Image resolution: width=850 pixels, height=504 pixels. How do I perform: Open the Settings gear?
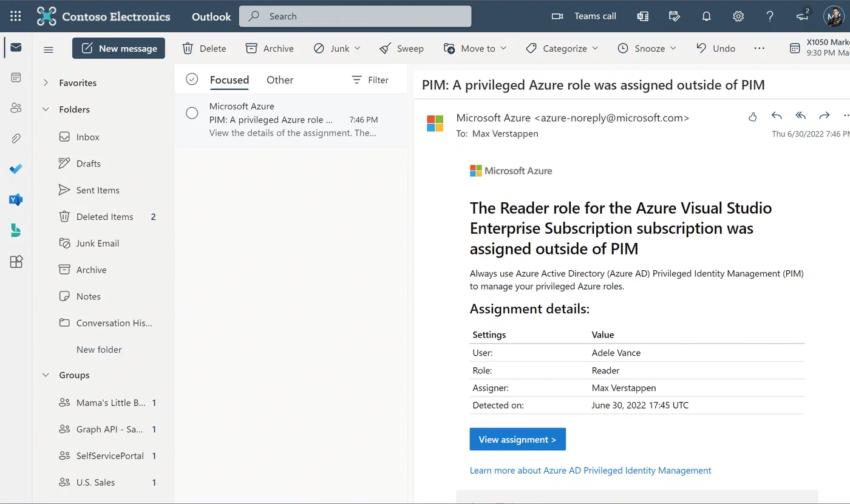pyautogui.click(x=738, y=16)
